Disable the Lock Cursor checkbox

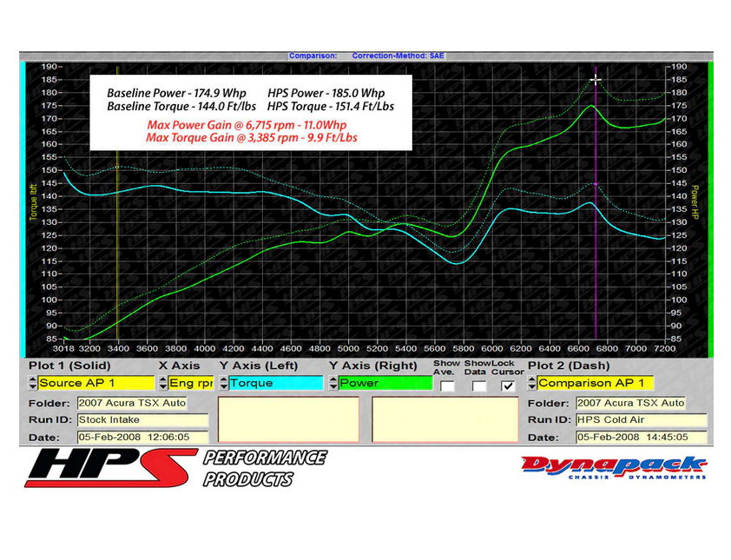click(x=508, y=385)
